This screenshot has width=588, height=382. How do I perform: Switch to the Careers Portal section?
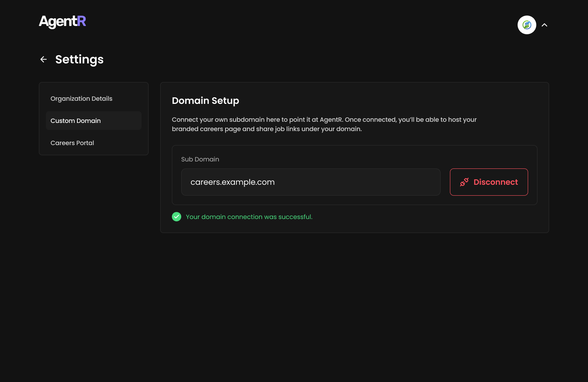point(72,143)
